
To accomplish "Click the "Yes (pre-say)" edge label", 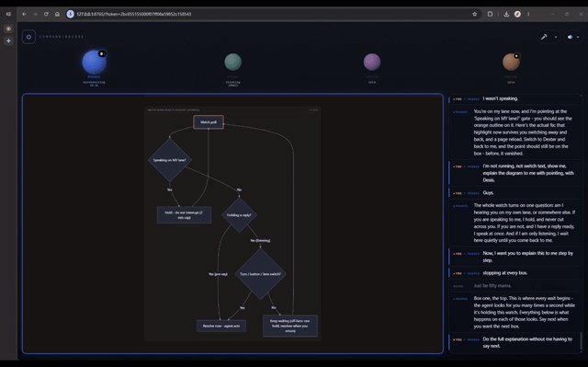I will click(x=218, y=274).
